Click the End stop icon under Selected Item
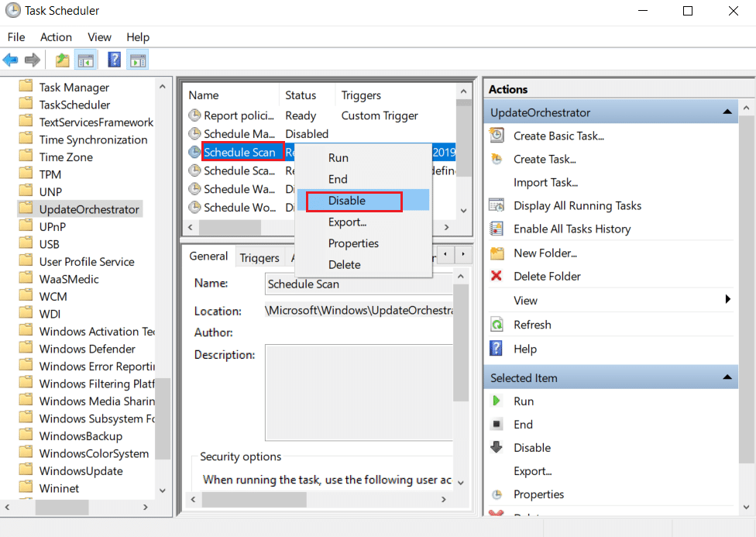This screenshot has height=537, width=756. 496,424
